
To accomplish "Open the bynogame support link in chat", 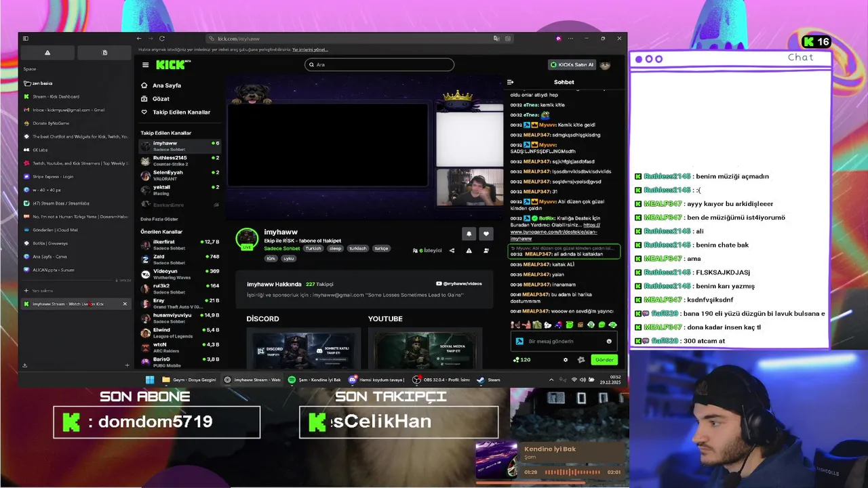I will (x=555, y=232).
